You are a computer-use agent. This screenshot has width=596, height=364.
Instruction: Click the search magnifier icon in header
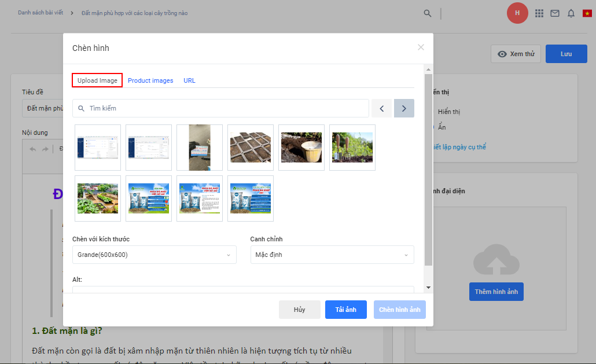428,13
